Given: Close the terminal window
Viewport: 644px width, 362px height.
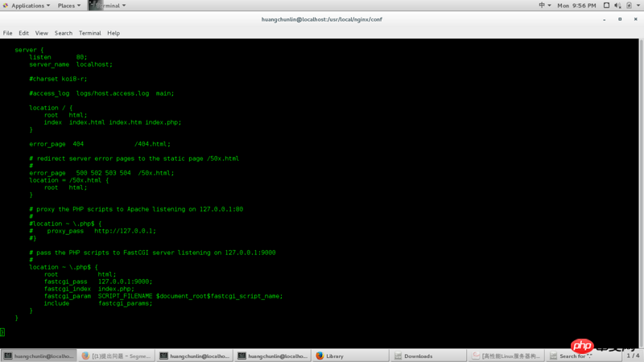Looking at the screenshot, I should click(x=635, y=19).
